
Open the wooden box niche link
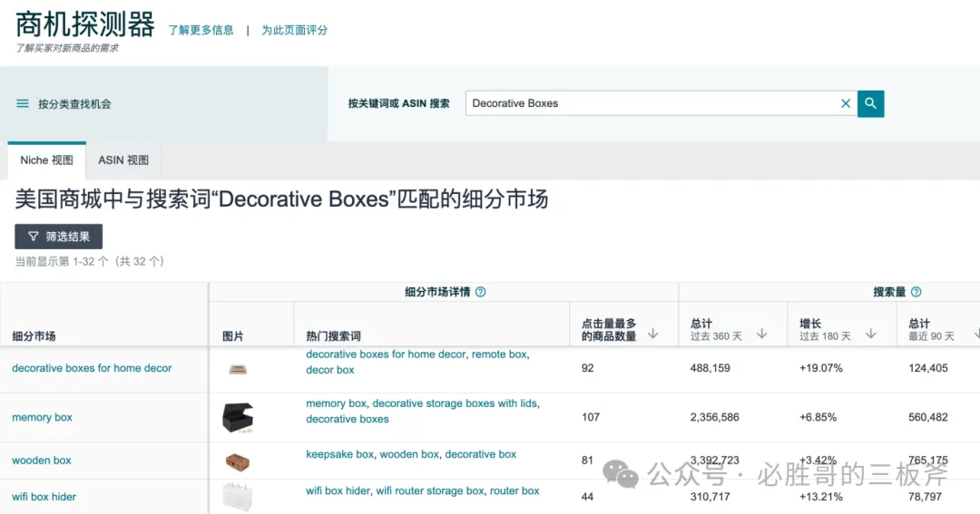[41, 461]
